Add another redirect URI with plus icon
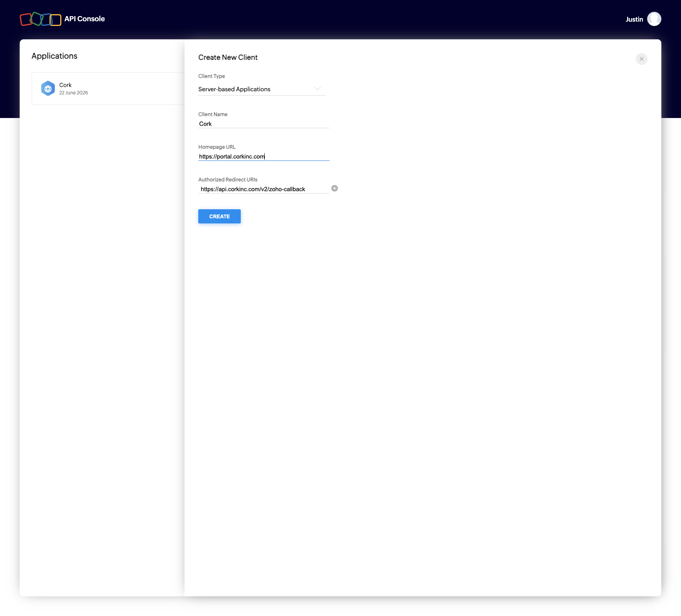The image size is (681, 616). pyautogui.click(x=334, y=188)
